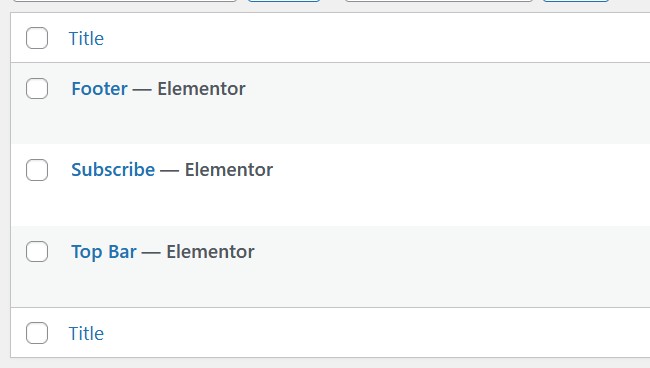Sort by the top Title column header
This screenshot has height=368, width=650.
tap(86, 39)
